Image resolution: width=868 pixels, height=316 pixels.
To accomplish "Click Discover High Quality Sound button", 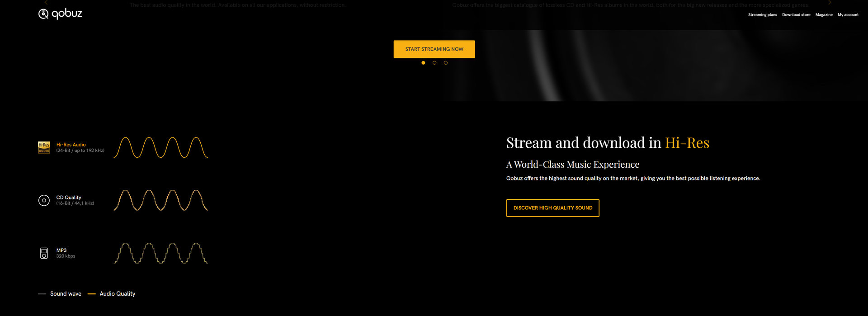I will coord(552,208).
